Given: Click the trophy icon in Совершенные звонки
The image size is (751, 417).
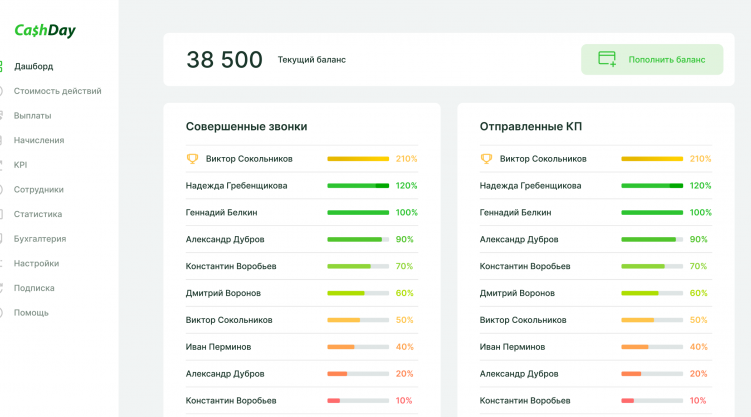Looking at the screenshot, I should pos(193,158).
